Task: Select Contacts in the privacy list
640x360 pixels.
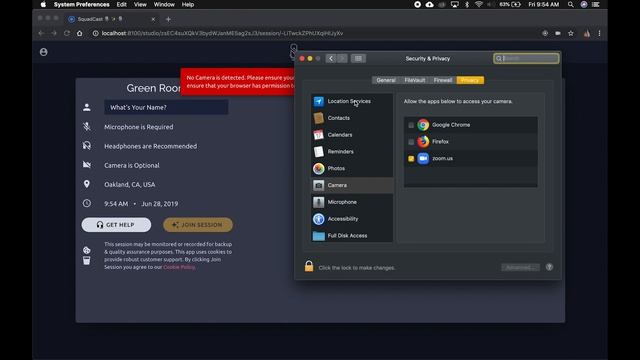Action: coord(352,118)
